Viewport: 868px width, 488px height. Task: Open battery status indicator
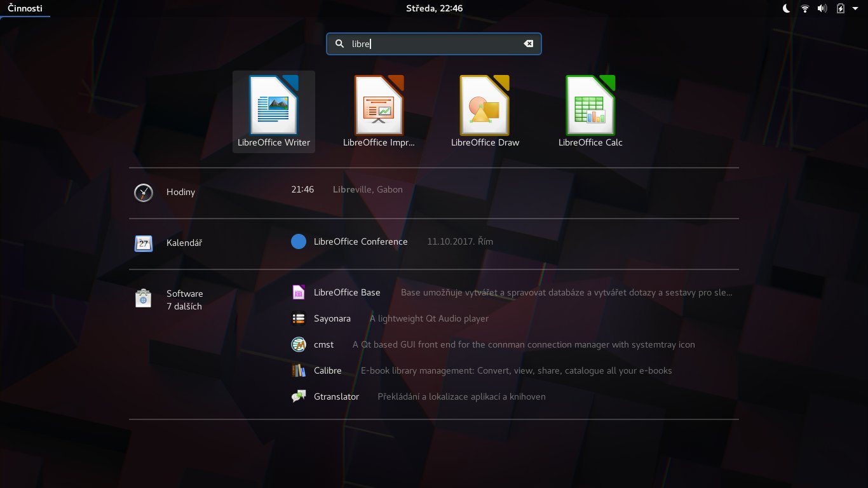point(841,8)
